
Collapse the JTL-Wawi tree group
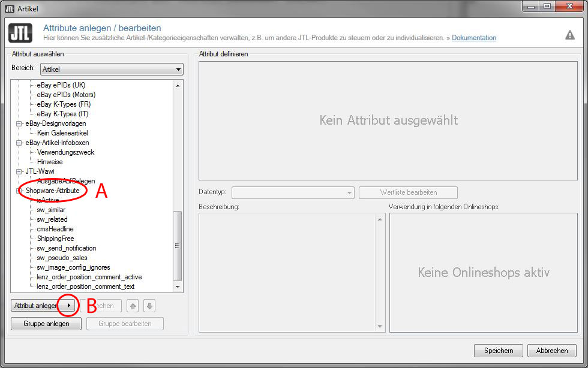(19, 171)
